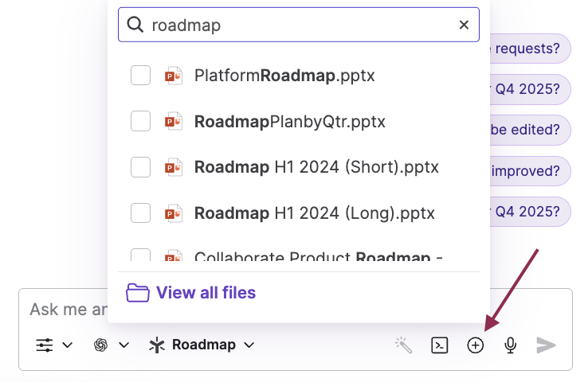Image resolution: width=588 pixels, height=382 pixels.
Task: Click the send arrow icon
Action: (546, 345)
